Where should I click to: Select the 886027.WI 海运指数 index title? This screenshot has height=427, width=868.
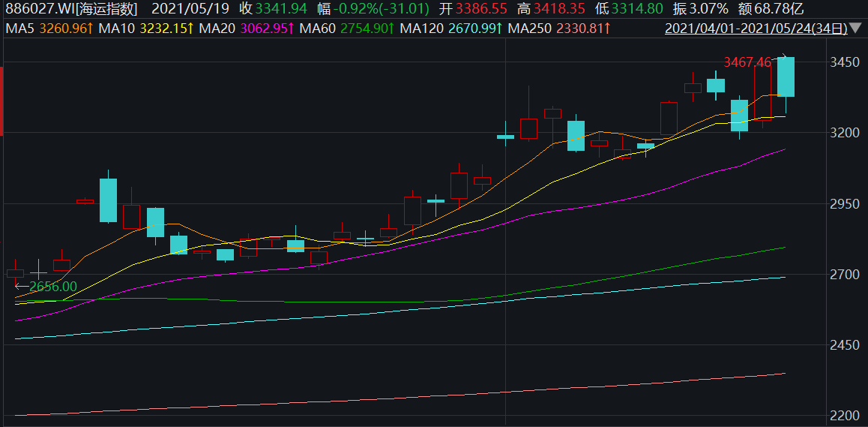pyautogui.click(x=72, y=9)
